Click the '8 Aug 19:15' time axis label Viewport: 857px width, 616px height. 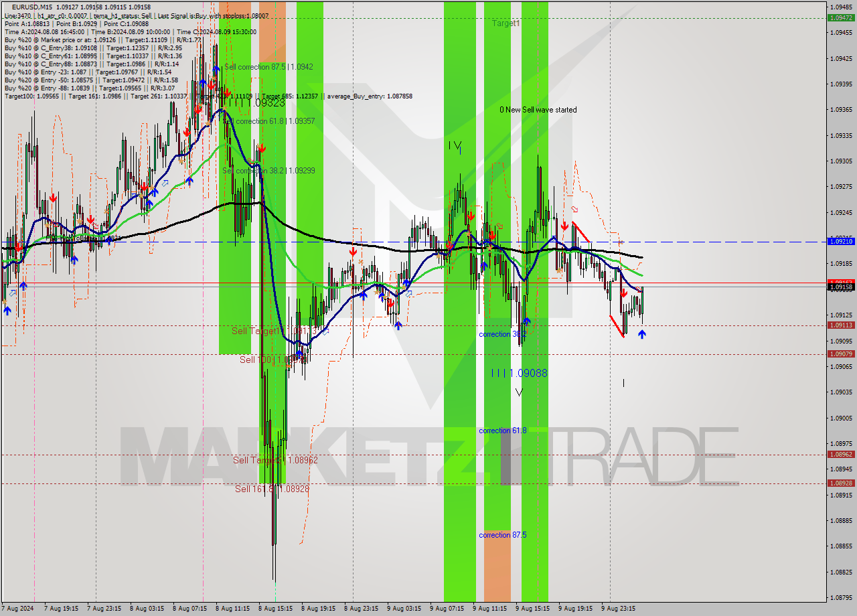pos(318,609)
